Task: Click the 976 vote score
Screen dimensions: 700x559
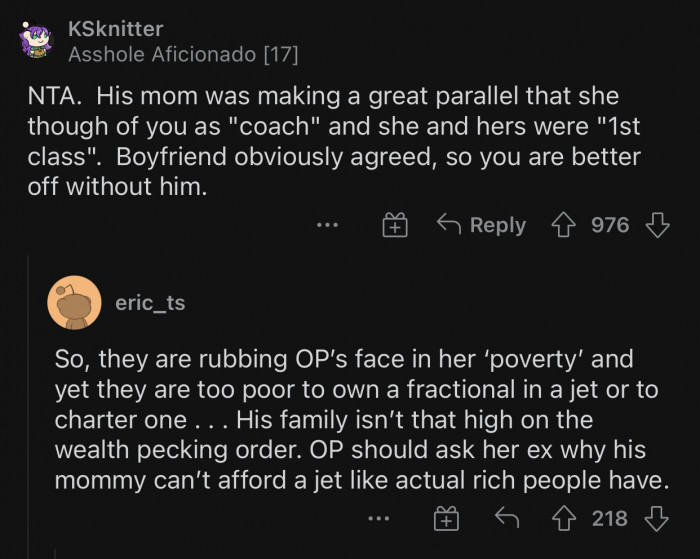Action: pyautogui.click(x=610, y=225)
